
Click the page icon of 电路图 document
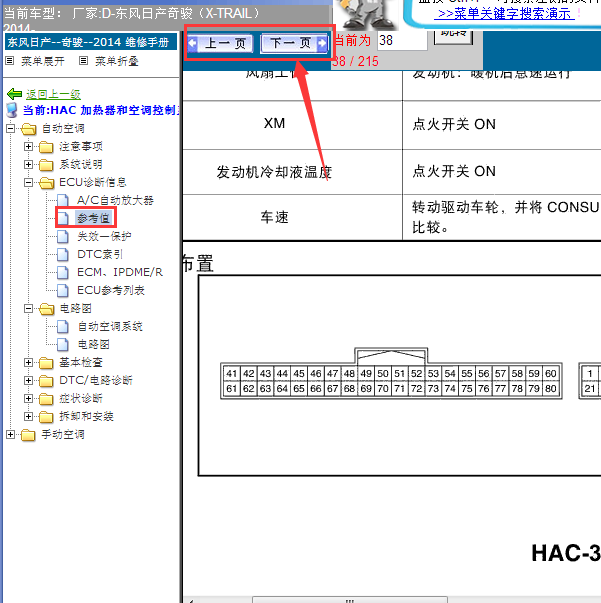pos(63,344)
